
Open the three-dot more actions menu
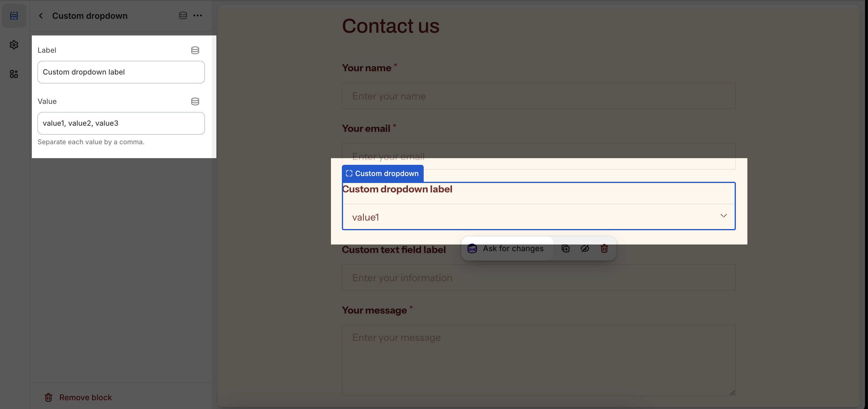[198, 15]
